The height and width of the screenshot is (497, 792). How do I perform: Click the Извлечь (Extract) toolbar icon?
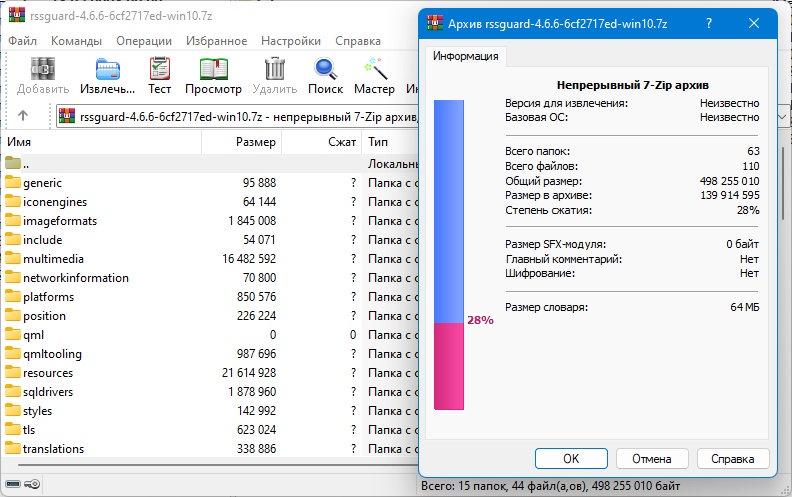(x=108, y=69)
